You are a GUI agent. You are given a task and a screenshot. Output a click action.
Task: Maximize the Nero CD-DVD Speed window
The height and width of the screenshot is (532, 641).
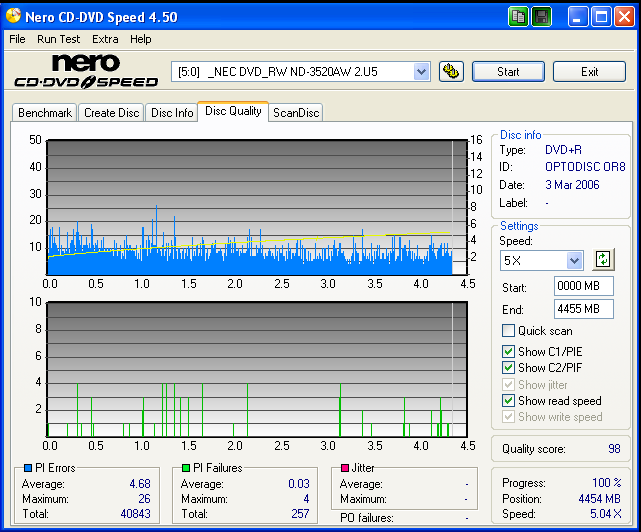point(601,17)
